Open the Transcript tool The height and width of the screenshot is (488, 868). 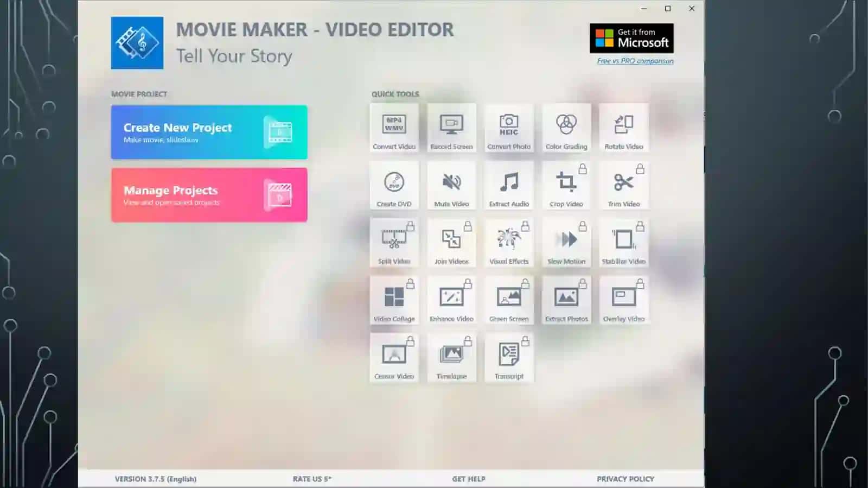pos(509,358)
